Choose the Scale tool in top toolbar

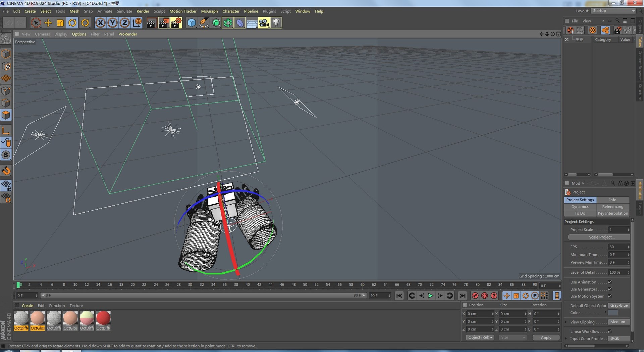click(x=60, y=23)
